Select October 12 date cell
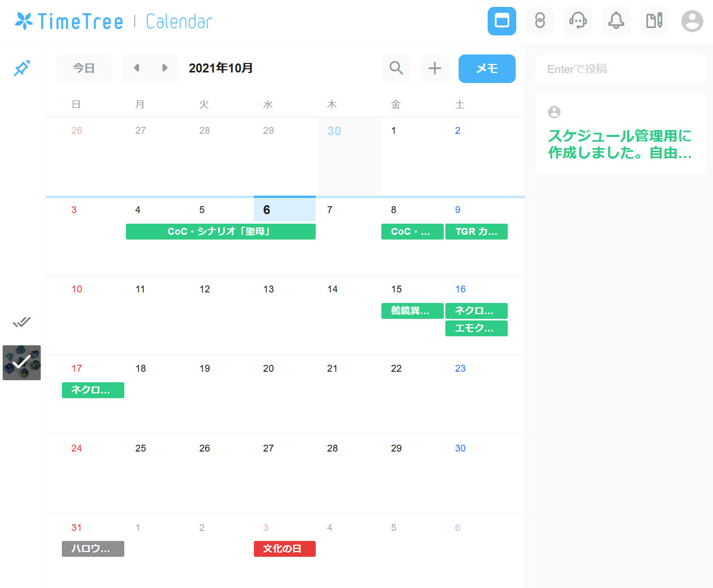This screenshot has height=588, width=713. click(221, 315)
